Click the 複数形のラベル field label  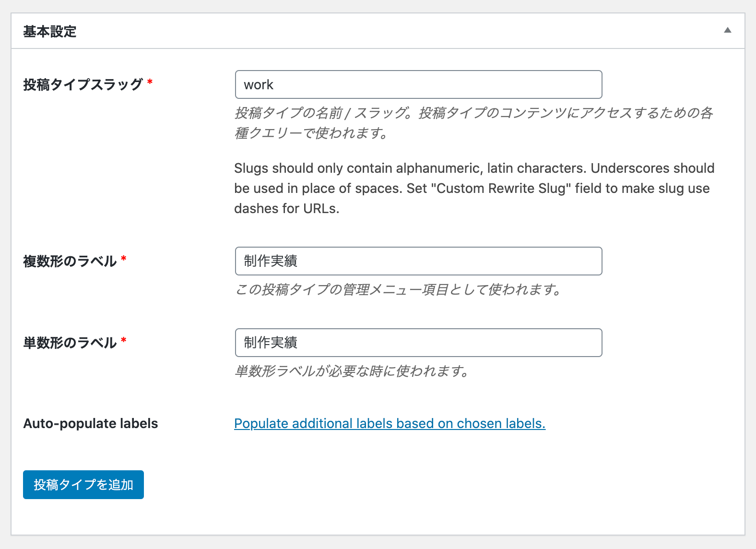pyautogui.click(x=70, y=261)
